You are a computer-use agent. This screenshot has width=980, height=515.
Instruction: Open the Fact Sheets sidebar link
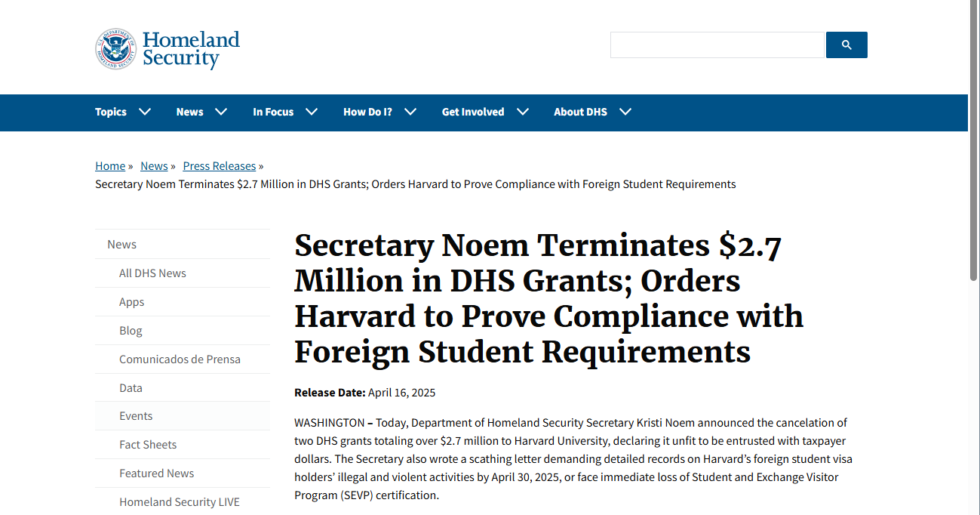pyautogui.click(x=148, y=445)
